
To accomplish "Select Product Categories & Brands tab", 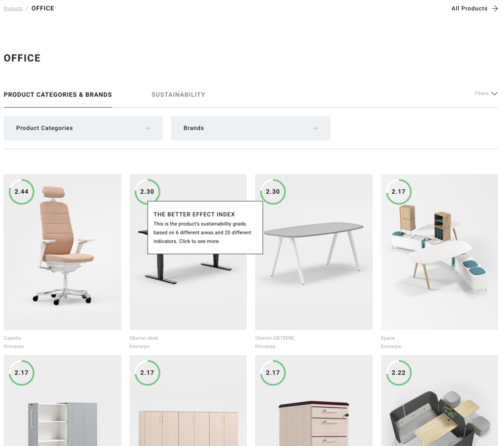I will (58, 95).
